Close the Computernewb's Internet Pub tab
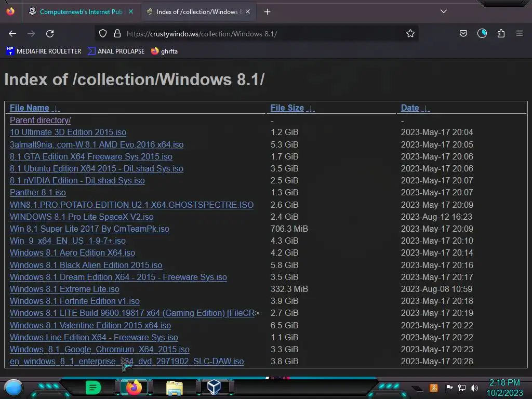532x399 pixels. coord(131,12)
